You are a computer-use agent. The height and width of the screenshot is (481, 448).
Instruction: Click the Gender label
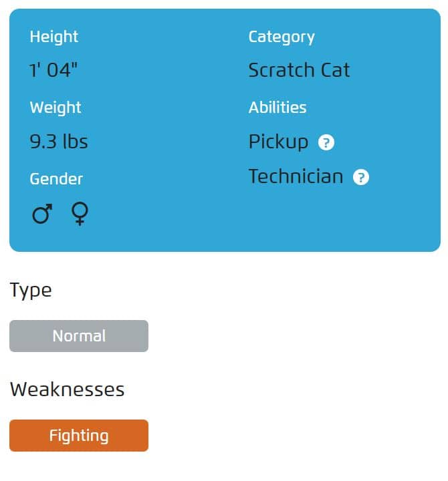tap(56, 179)
